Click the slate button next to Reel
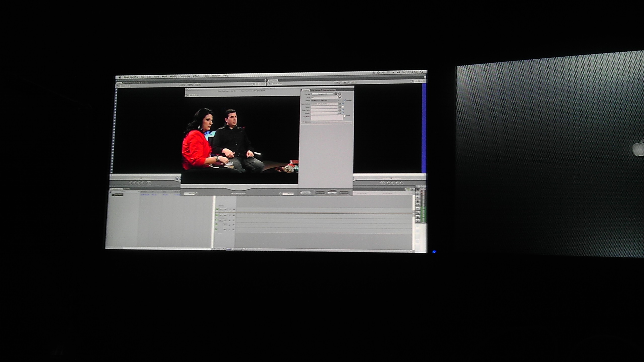 340,97
